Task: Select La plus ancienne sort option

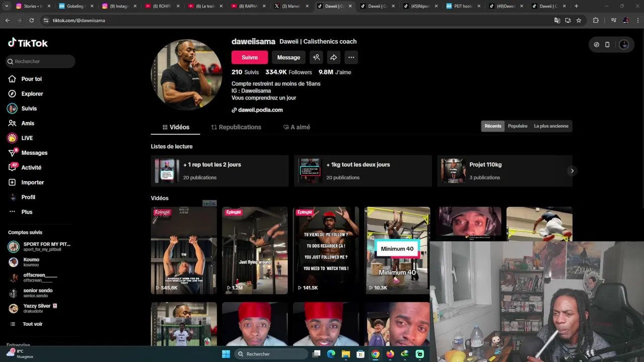Action: click(551, 126)
